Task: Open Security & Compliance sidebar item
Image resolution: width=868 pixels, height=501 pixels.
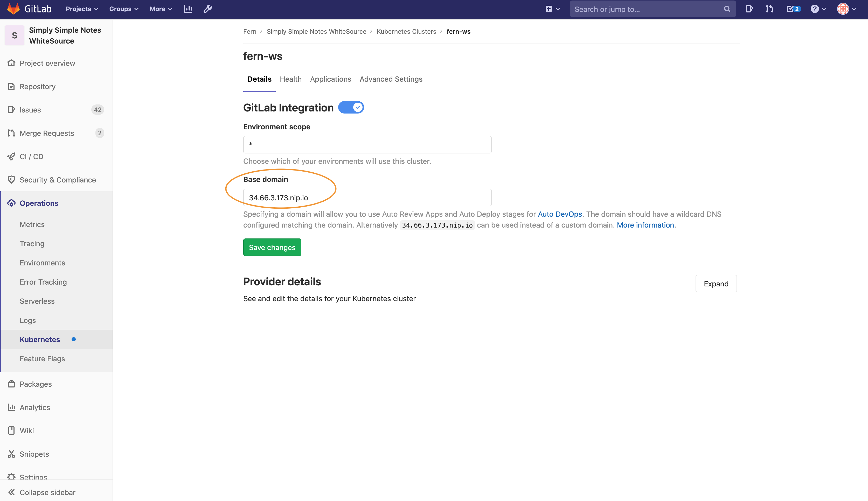Action: click(x=58, y=180)
